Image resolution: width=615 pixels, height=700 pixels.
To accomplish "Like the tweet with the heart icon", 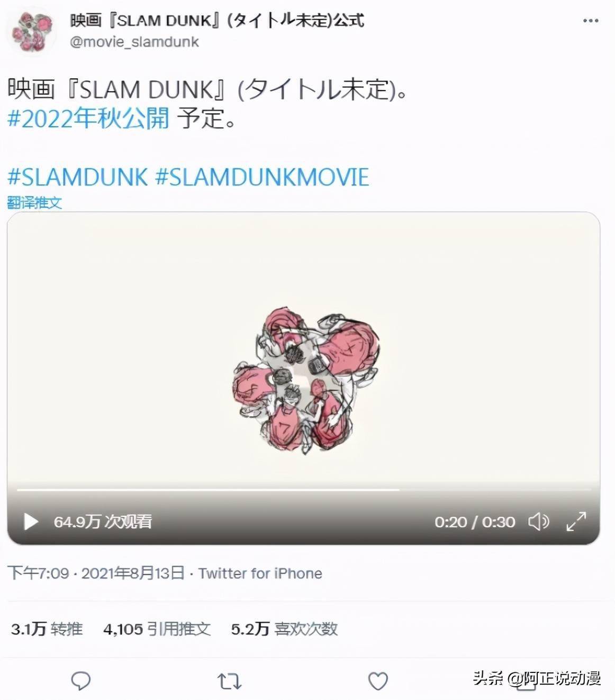I will coord(378,681).
